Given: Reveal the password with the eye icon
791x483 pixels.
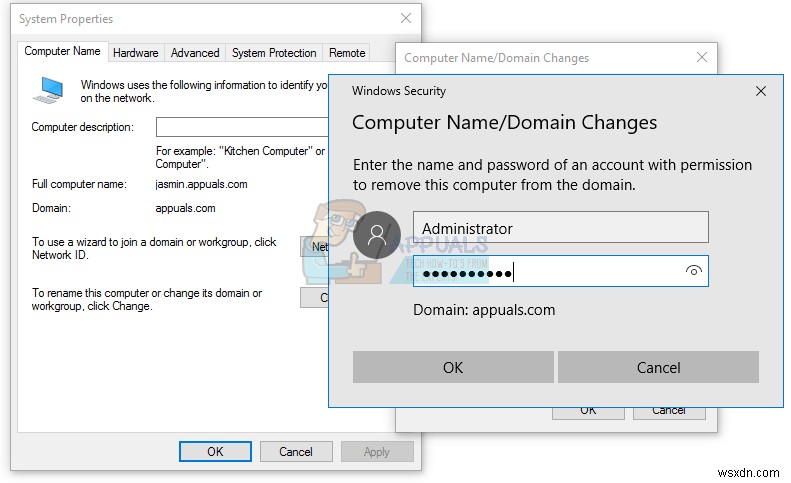Looking at the screenshot, I should pyautogui.click(x=694, y=271).
